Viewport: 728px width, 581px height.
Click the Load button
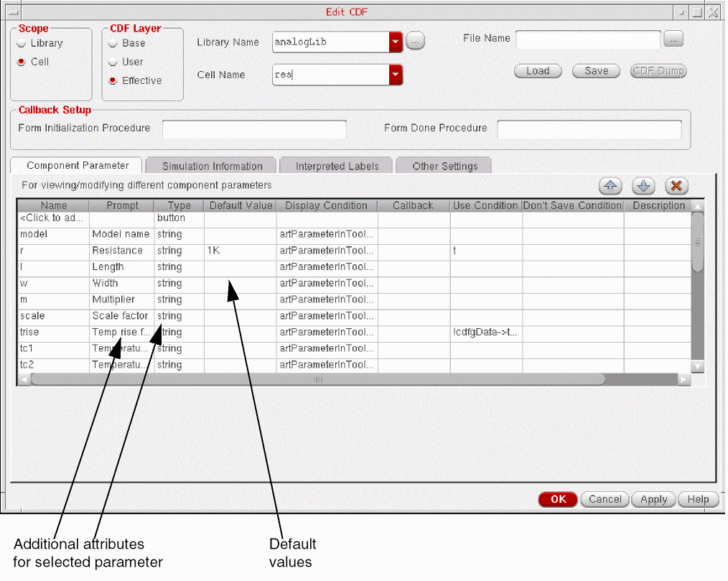click(538, 71)
